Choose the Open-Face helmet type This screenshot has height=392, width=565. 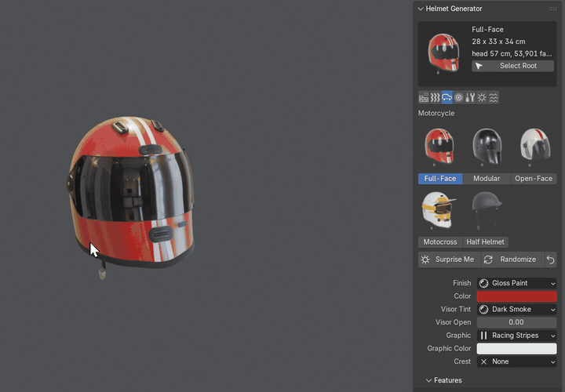click(534, 179)
